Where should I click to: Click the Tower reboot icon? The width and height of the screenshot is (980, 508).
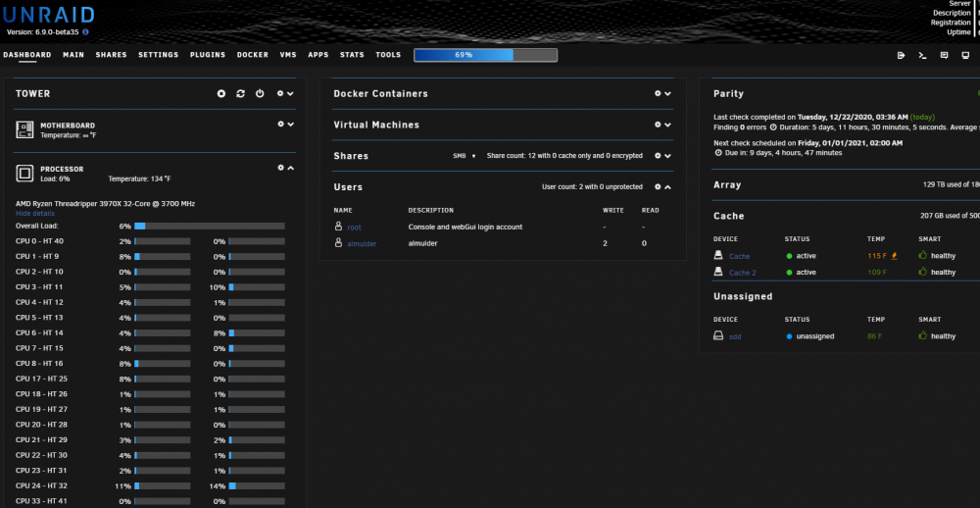[x=241, y=94]
